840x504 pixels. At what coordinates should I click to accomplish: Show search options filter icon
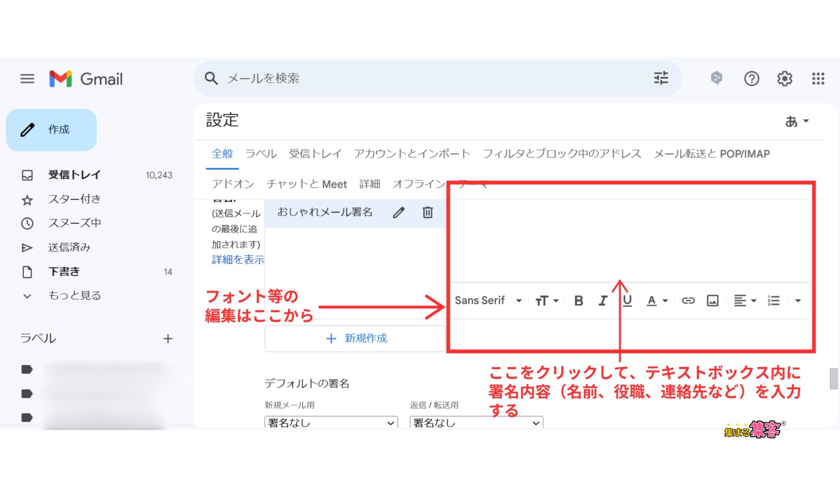point(661,78)
